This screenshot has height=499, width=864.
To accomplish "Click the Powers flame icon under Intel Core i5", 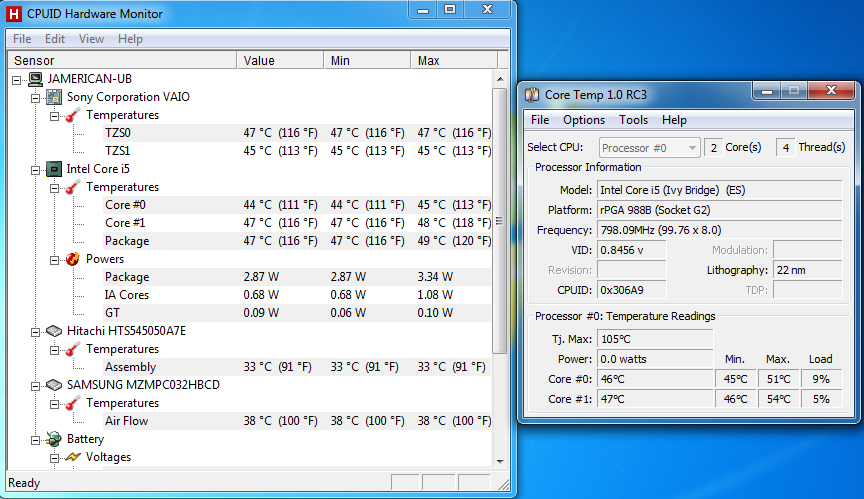I will pyautogui.click(x=73, y=259).
